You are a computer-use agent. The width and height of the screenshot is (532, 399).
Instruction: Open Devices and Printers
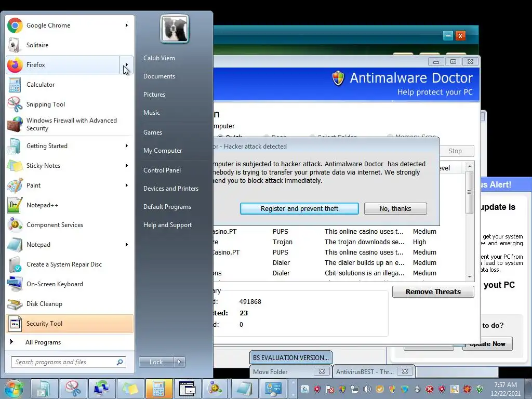[170, 188]
